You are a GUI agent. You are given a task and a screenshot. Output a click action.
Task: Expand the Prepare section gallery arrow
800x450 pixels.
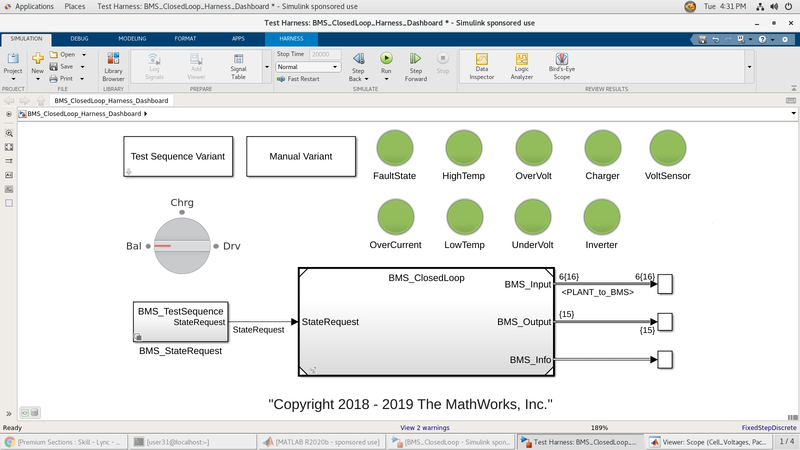coord(266,67)
